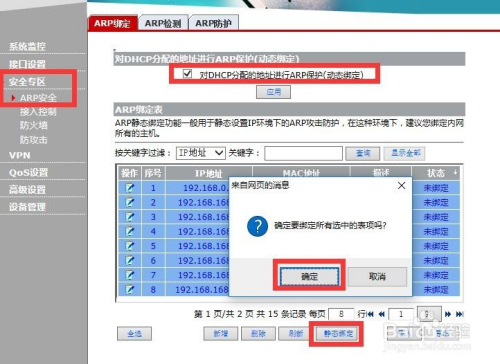This screenshot has height=364, width=500.
Task: Click 未绑定 status in row 1
Action: [x=436, y=188]
